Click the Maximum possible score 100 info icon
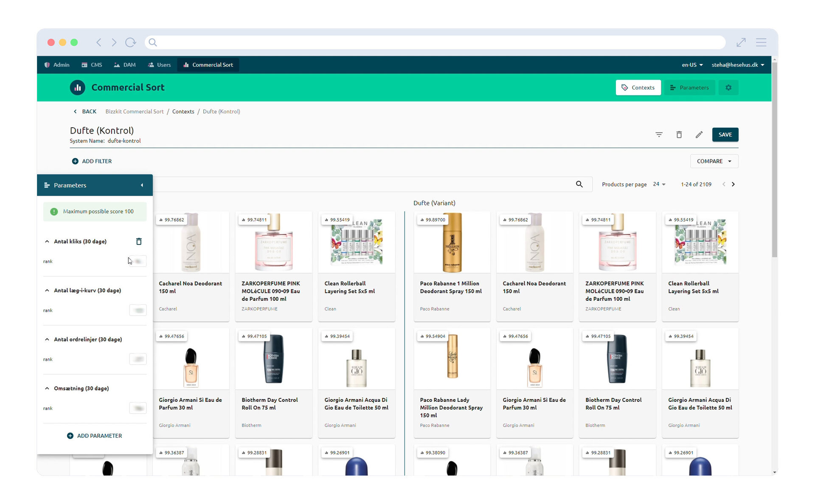This screenshot has width=815, height=504. tap(54, 211)
